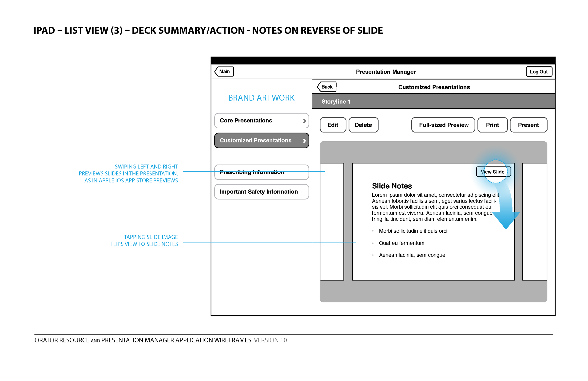Print the presentation

click(492, 125)
